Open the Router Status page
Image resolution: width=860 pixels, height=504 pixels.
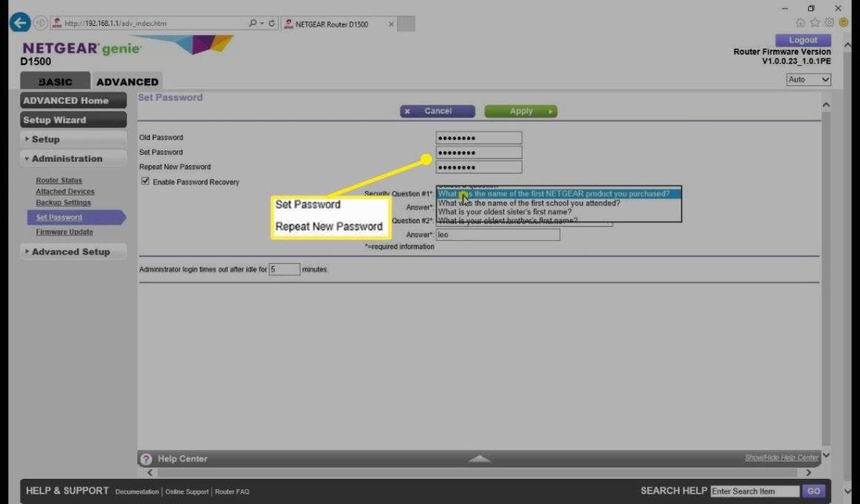point(59,180)
